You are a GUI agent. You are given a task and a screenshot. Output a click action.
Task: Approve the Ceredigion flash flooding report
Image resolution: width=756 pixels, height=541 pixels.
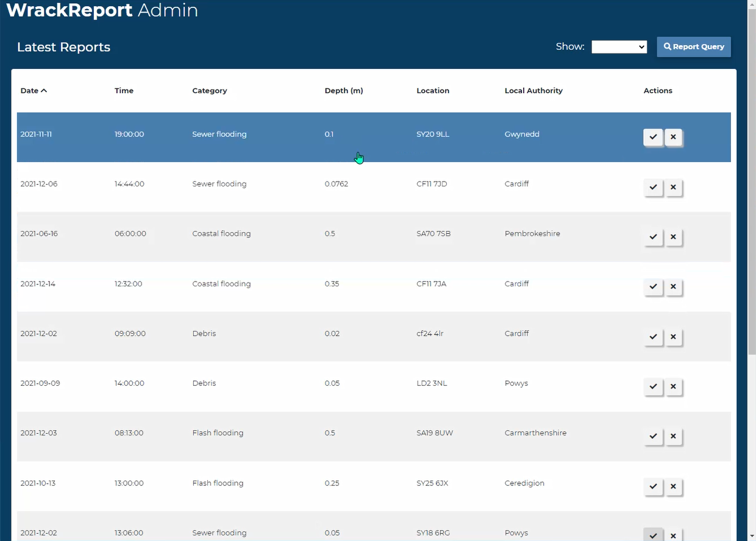point(653,486)
